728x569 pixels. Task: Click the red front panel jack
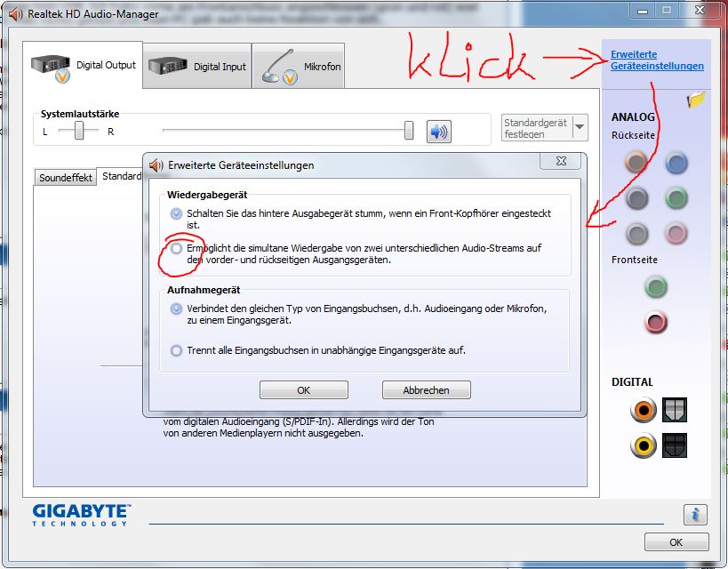click(x=656, y=323)
